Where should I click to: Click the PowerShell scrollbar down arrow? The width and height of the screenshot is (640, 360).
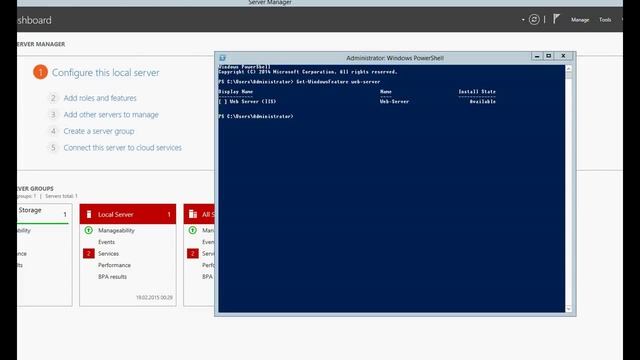pyautogui.click(x=569, y=309)
